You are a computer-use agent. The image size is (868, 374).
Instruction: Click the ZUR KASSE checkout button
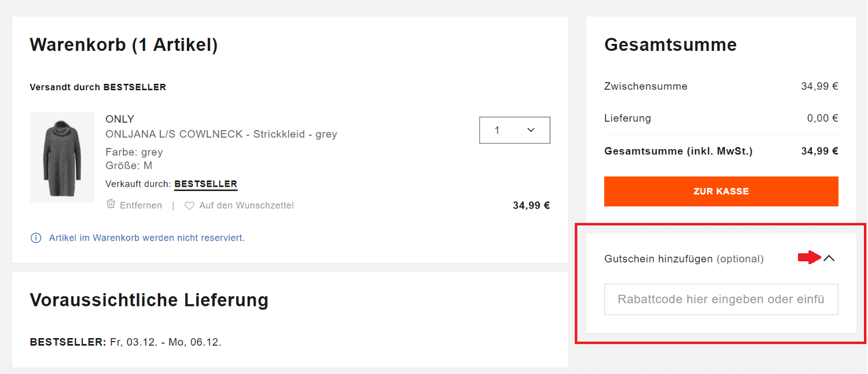pyautogui.click(x=721, y=191)
